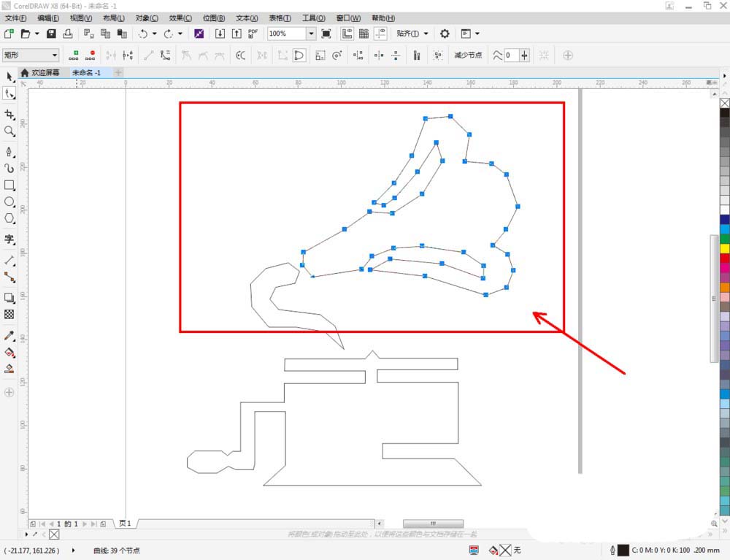
Task: Click the convert to curve icon
Action: [165, 55]
